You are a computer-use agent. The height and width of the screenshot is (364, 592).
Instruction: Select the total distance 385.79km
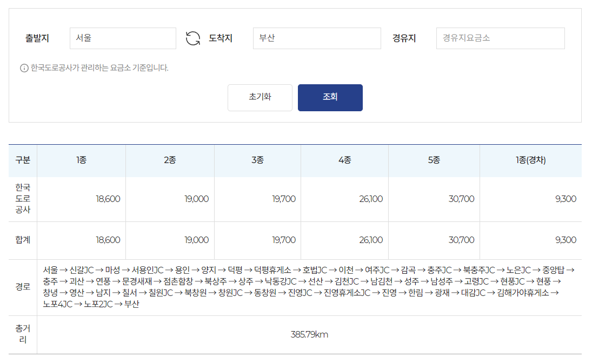pos(309,335)
